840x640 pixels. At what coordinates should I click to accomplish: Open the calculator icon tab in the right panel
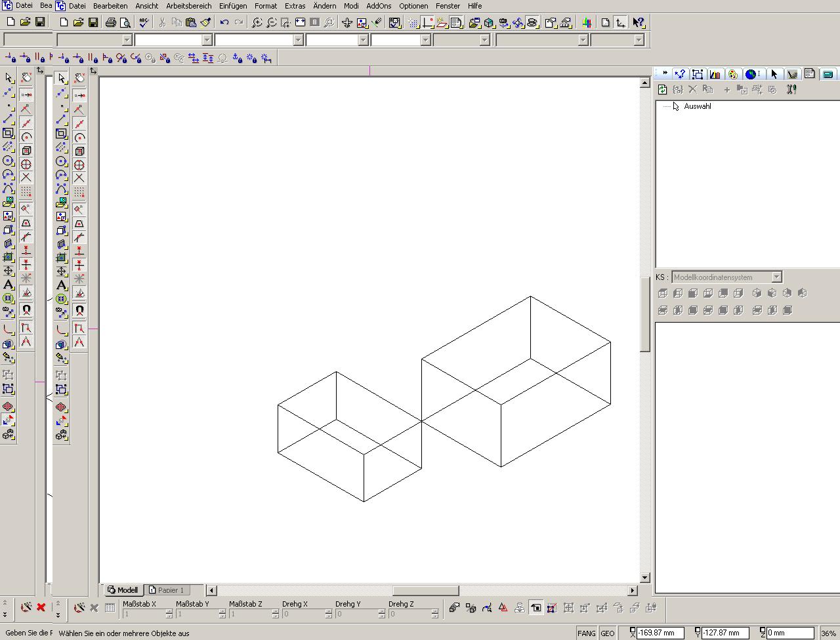(828, 74)
